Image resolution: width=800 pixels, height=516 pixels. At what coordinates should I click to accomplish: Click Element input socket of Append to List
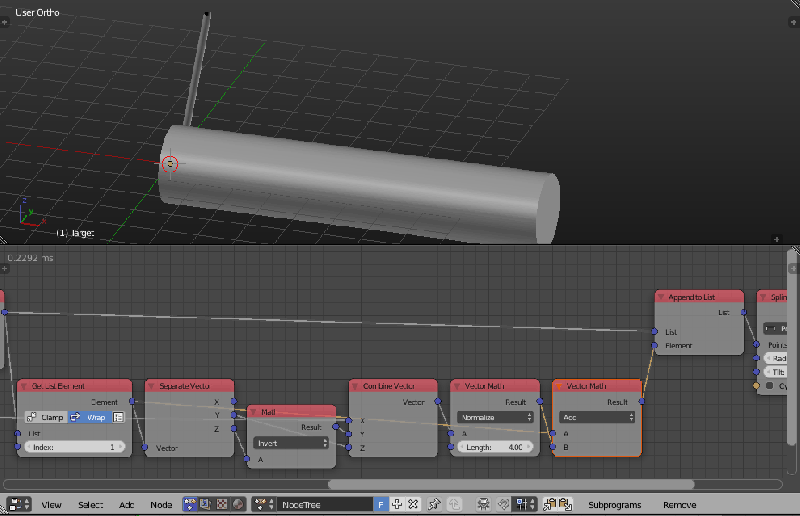coord(655,346)
